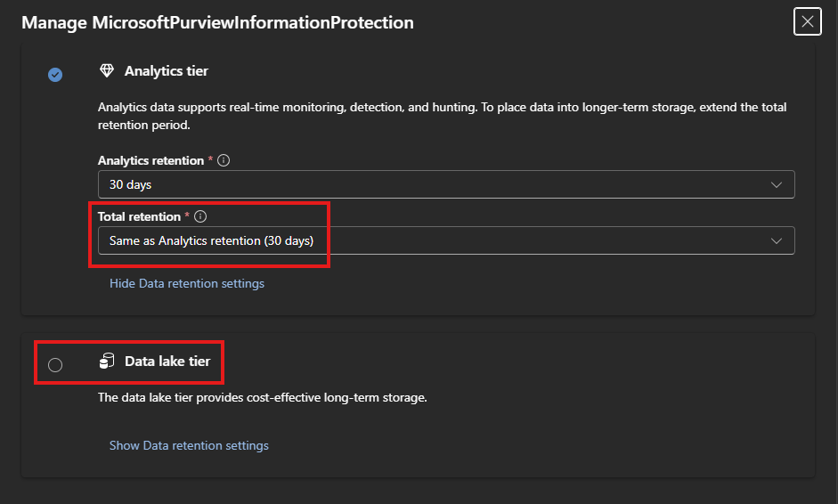Screen dimensions: 838x504
Task: Open the Total retention dropdown
Action: pos(446,240)
